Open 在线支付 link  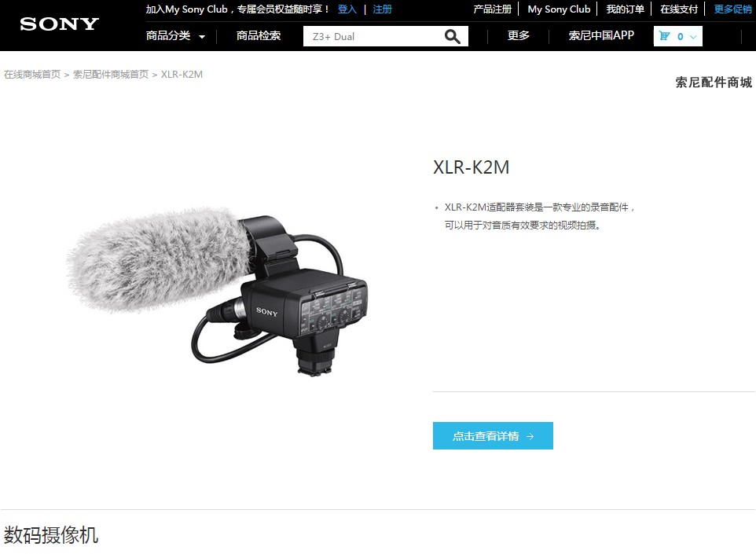[x=679, y=9]
